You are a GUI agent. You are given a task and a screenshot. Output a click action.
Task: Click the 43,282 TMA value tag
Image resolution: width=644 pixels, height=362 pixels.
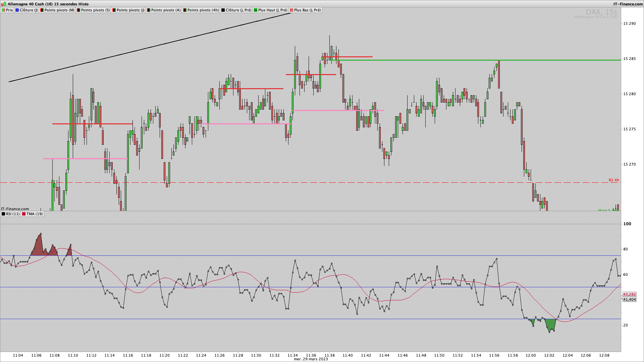point(629,294)
